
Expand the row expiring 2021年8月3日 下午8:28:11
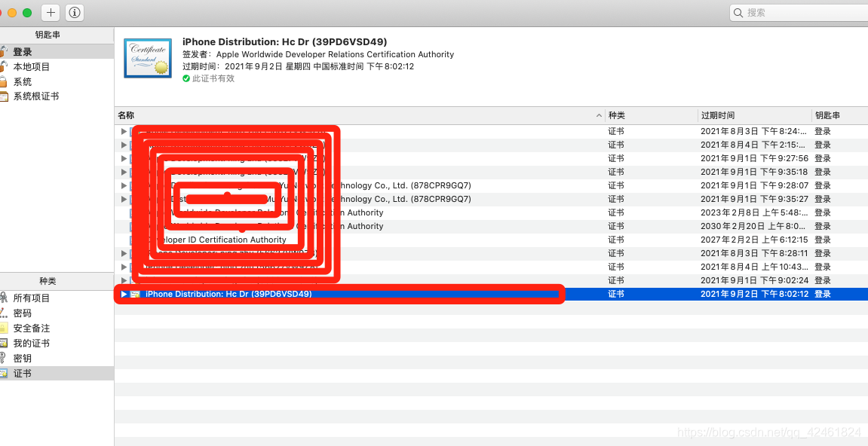point(124,253)
